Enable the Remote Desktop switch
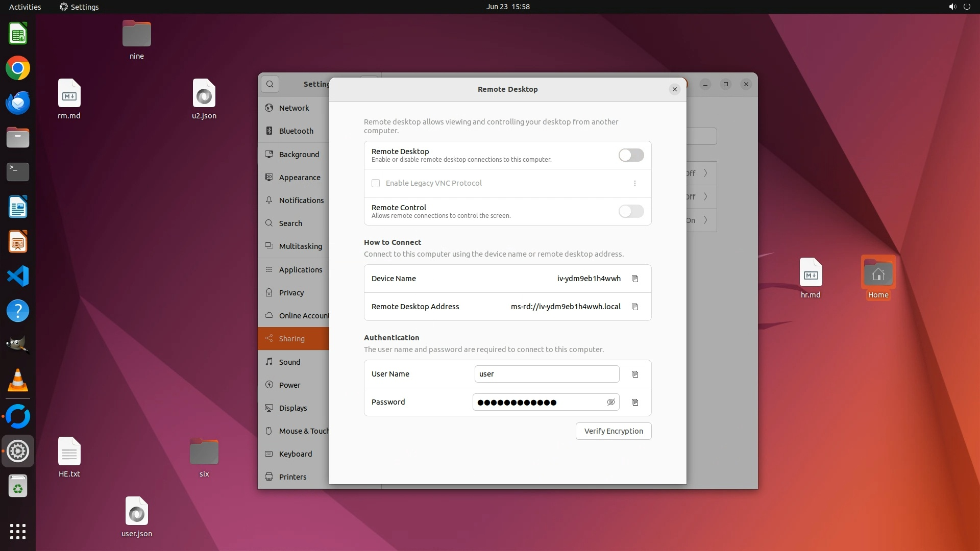This screenshot has width=980, height=551. click(631, 155)
